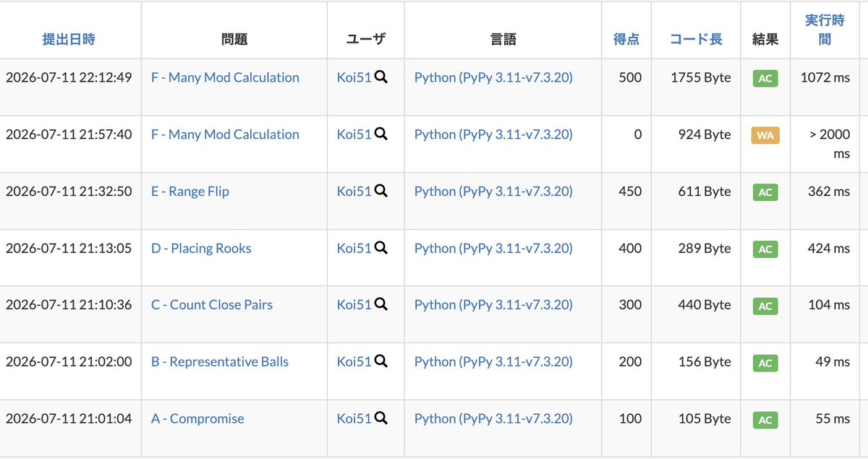Select the code length 611 Byte
The width and height of the screenshot is (868, 459).
(x=705, y=192)
